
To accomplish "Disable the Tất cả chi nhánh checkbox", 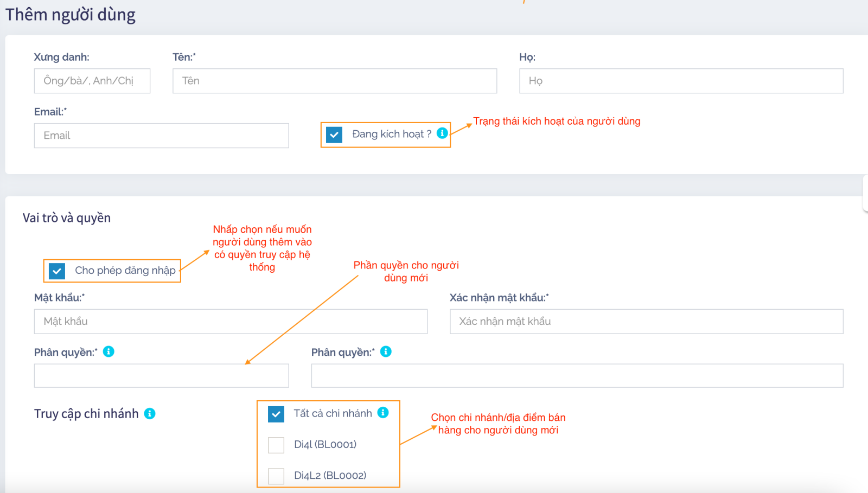I will (x=276, y=414).
